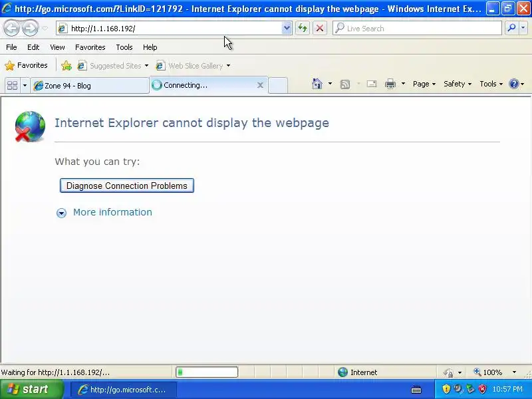Click the Internet Explorer taskbar button
The width and height of the screenshot is (532, 399).
coord(124,390)
